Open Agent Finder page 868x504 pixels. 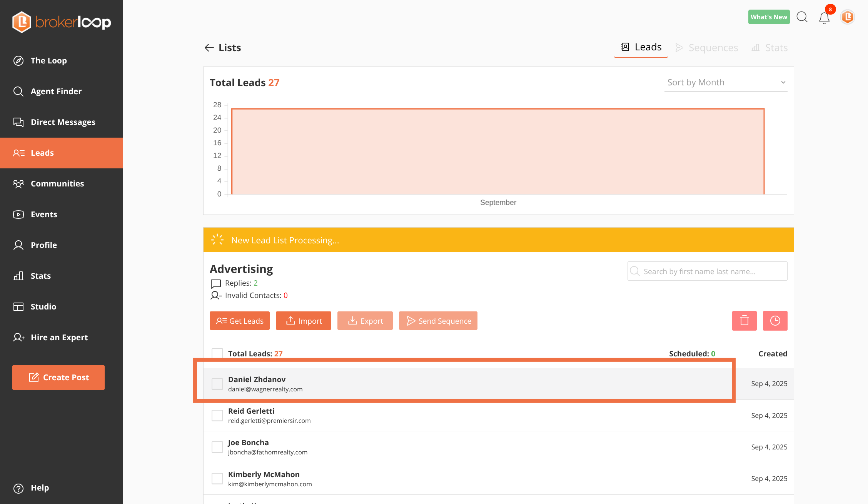click(x=62, y=91)
